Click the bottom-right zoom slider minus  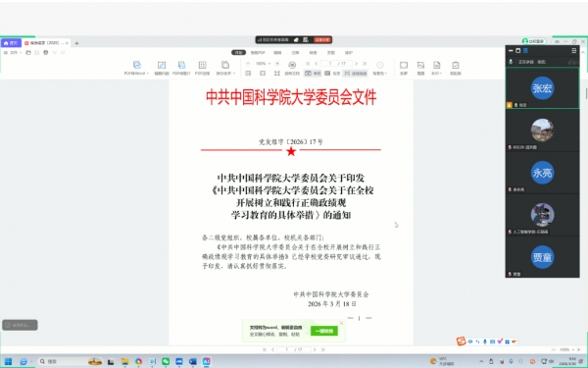coord(554,349)
